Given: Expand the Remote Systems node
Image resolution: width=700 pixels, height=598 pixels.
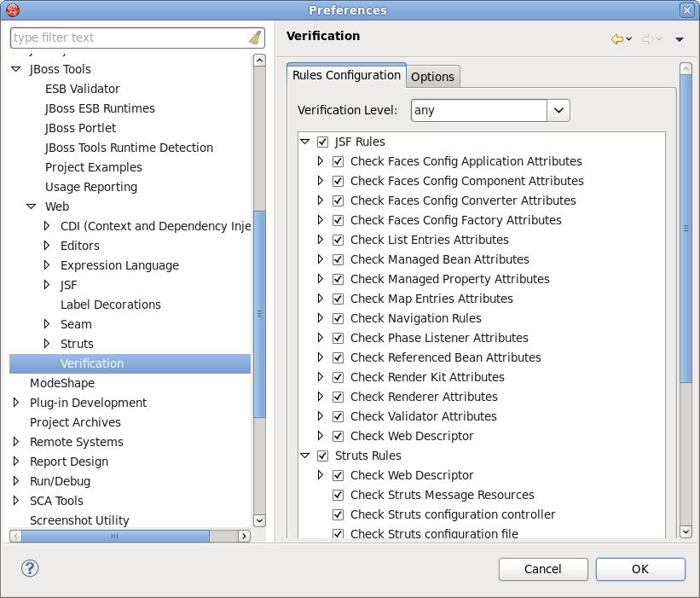Looking at the screenshot, I should [16, 442].
